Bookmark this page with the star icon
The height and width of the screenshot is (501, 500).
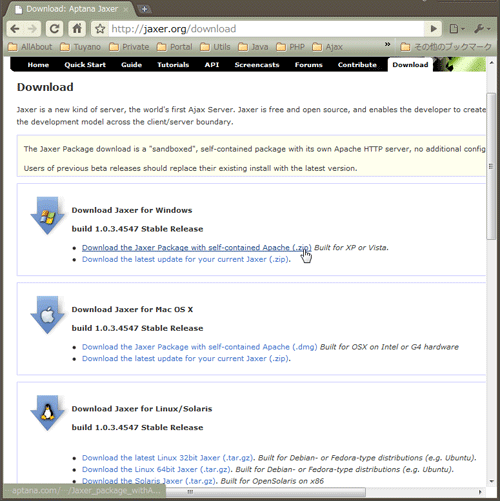click(100, 29)
